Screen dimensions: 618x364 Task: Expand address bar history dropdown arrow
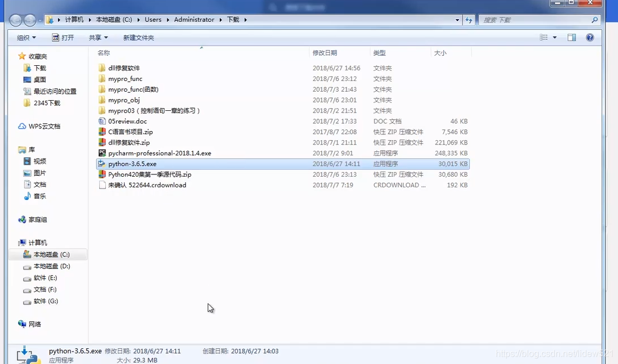457,20
